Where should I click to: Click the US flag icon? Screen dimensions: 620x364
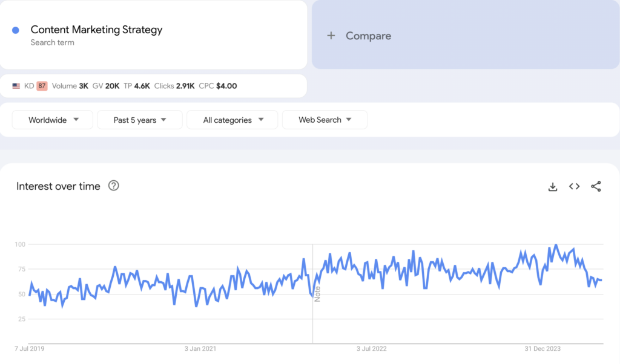[16, 86]
